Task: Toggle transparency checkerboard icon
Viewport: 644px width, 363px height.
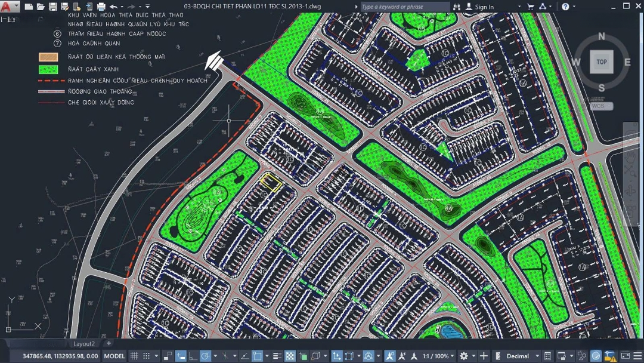Action: click(290, 356)
